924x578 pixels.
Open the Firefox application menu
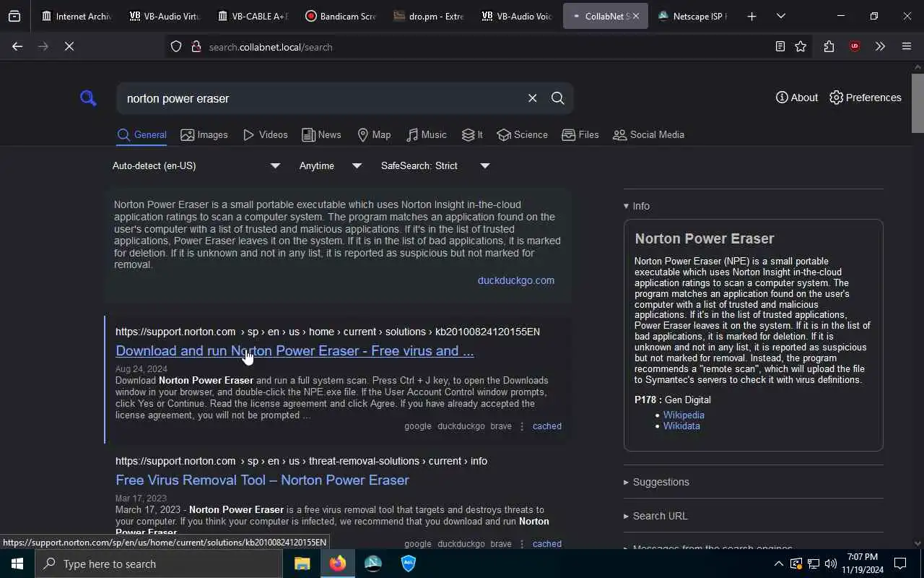[x=907, y=46]
